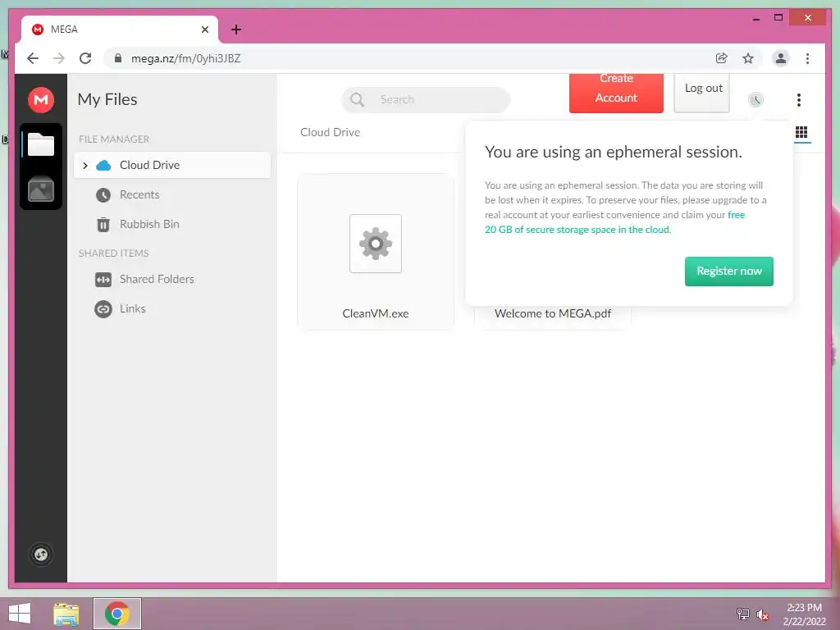
Task: Click the mega.nz address bar URL
Action: [x=186, y=58]
